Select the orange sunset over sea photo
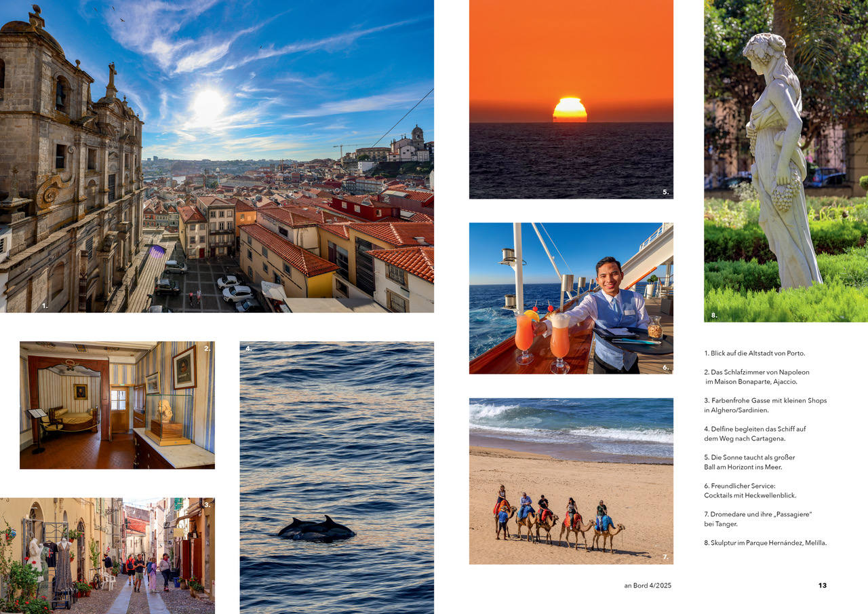Image resolution: width=868 pixels, height=614 pixels. 571,99
